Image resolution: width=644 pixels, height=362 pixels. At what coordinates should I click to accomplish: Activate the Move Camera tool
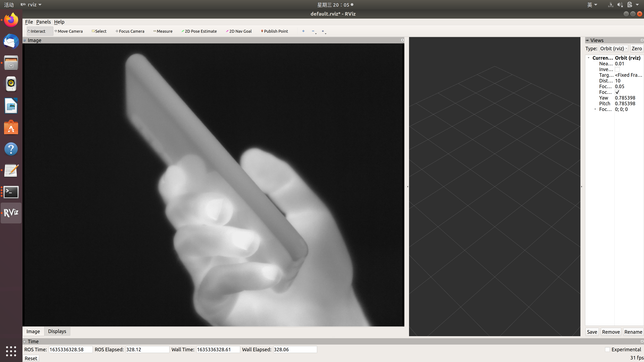pos(68,31)
